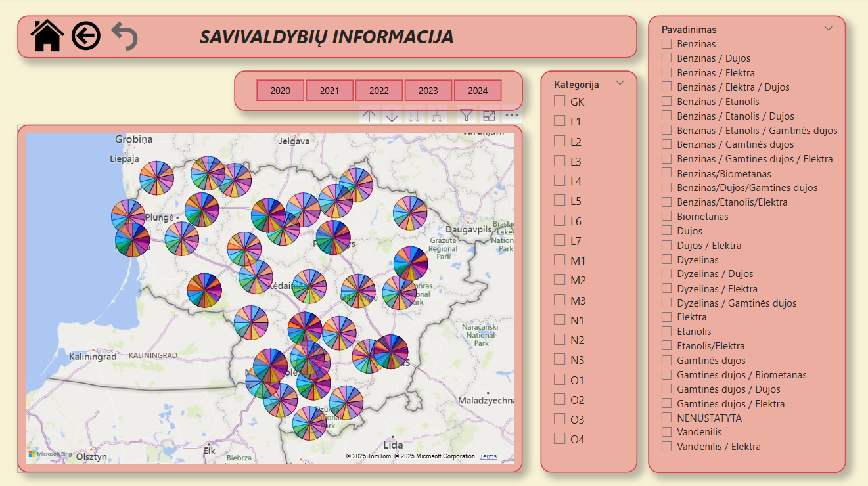Select the N1 category checkbox
This screenshot has height=486, width=868.
tap(560, 320)
